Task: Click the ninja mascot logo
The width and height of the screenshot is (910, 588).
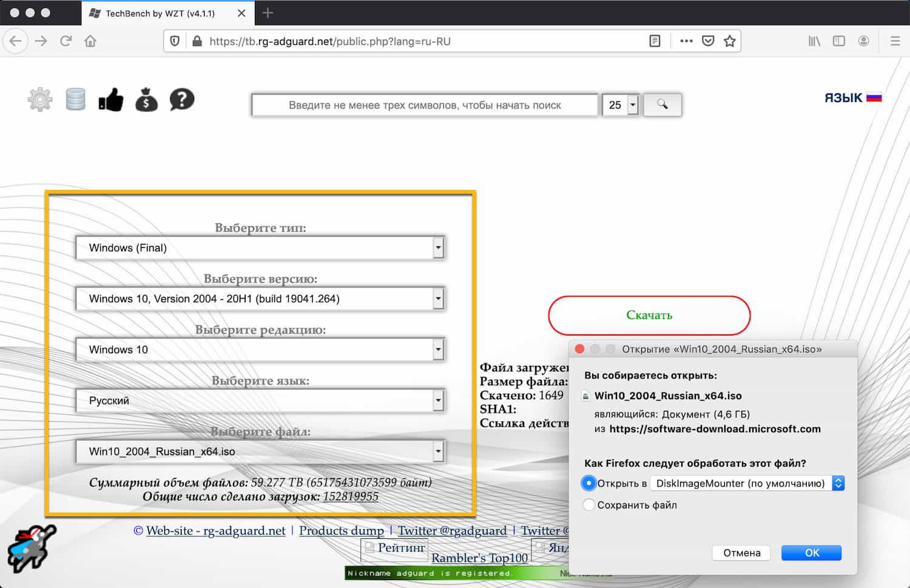Action: (x=32, y=549)
